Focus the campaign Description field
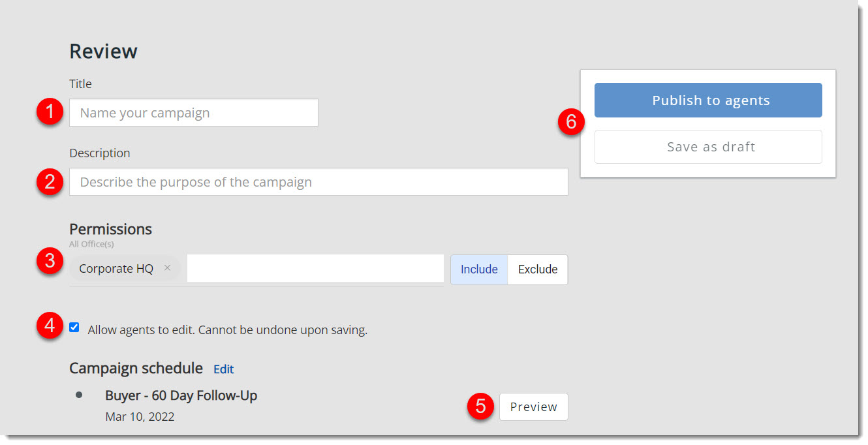868x445 pixels. click(x=318, y=182)
